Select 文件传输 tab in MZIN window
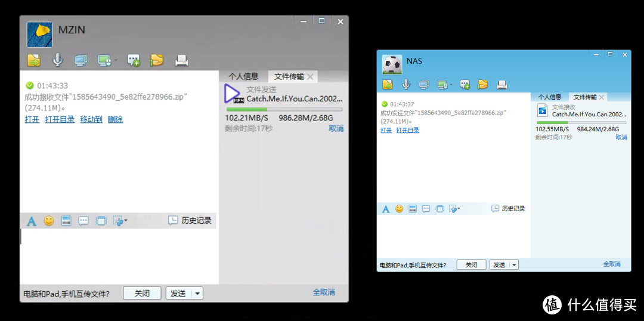The width and height of the screenshot is (644, 321). coord(289,76)
